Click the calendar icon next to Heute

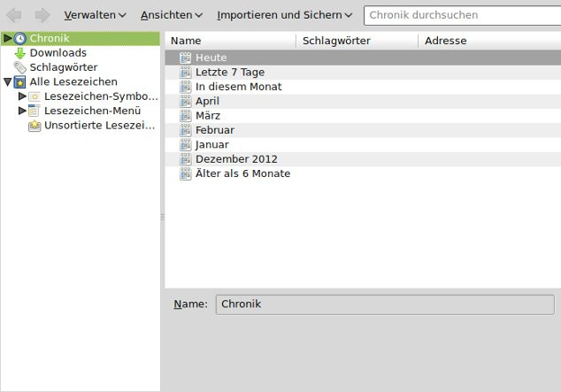coord(186,58)
